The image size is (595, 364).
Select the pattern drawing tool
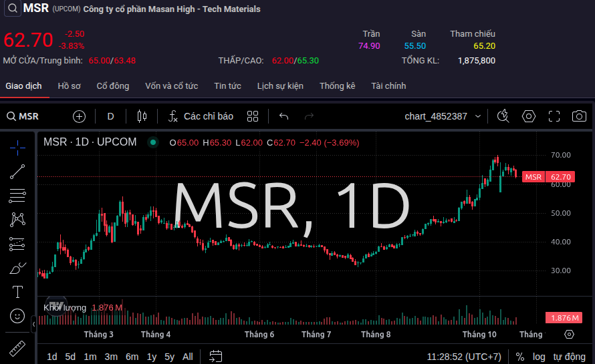click(17, 220)
